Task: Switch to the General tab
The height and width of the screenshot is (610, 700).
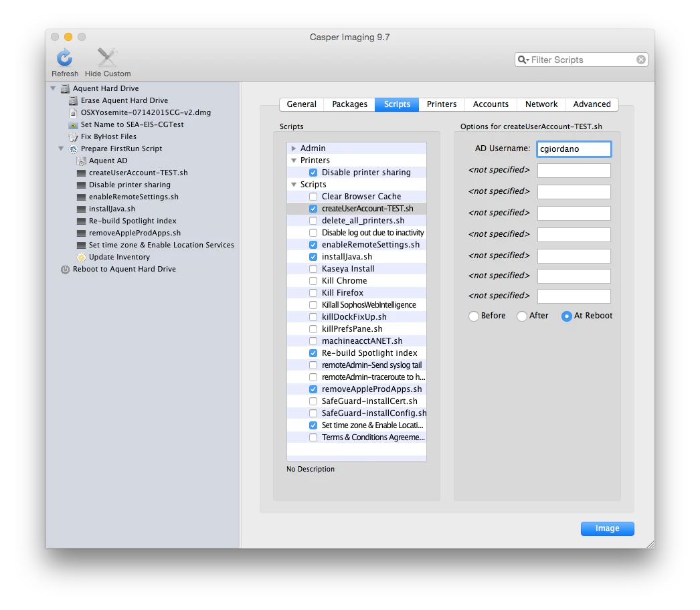Action: pyautogui.click(x=302, y=104)
